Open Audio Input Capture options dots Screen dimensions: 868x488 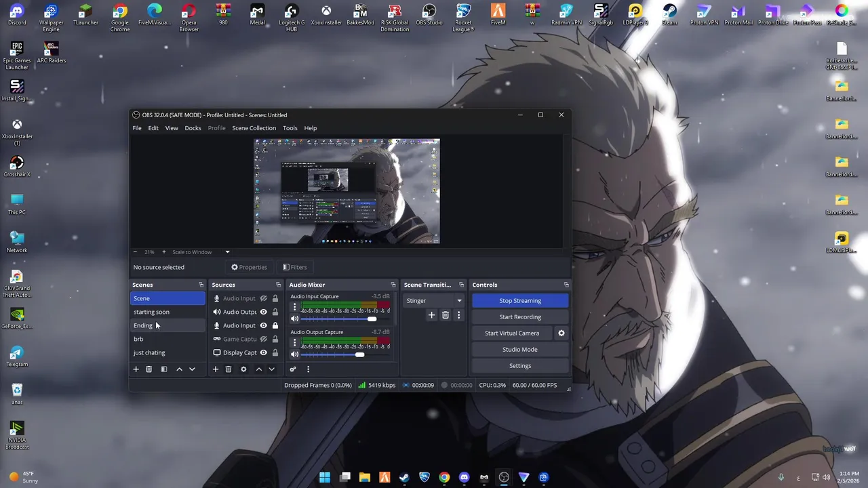294,307
